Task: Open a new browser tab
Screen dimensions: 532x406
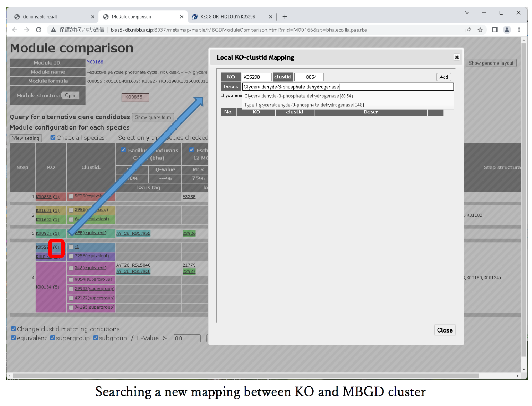Action: [x=285, y=17]
